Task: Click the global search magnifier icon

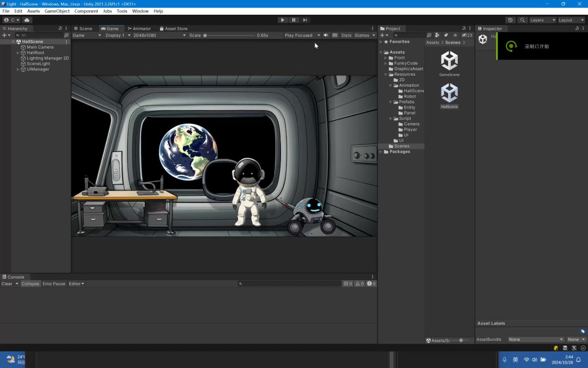Action: pos(522,20)
